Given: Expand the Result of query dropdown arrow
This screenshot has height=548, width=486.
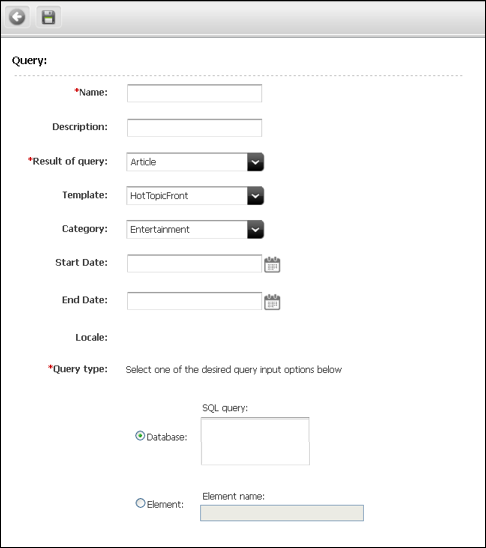Looking at the screenshot, I should 255,162.
